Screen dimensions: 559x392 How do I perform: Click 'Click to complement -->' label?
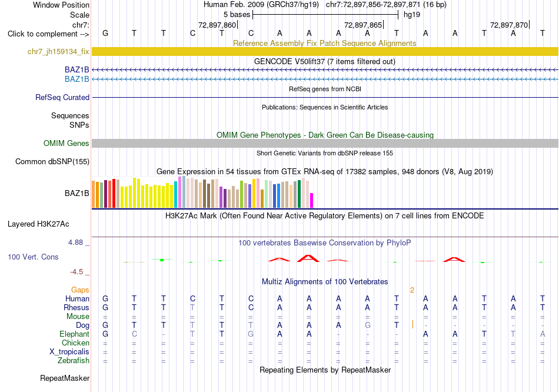[48, 34]
